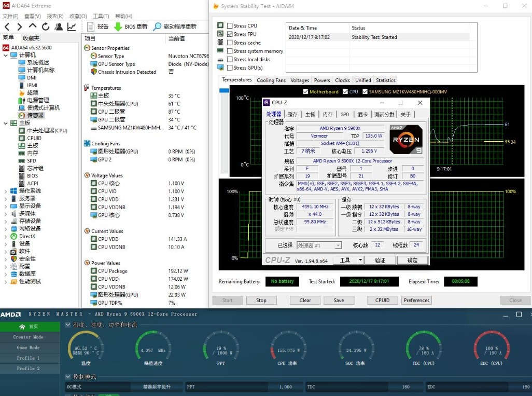This screenshot has width=532, height=396.
Task: Expand the 服务器 tree node
Action: point(5,199)
